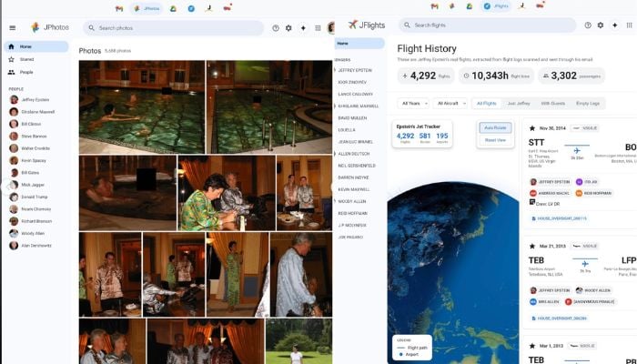Open the apps grid in JFlights
Image resolution: width=637 pixels, height=364 pixels.
pyautogui.click(x=630, y=25)
